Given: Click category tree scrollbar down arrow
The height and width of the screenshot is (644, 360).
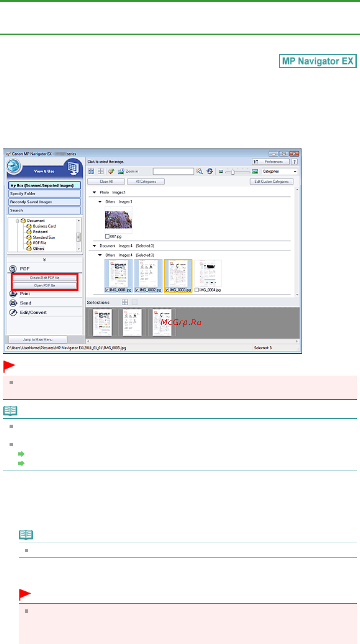Looking at the screenshot, I should click(x=79, y=249).
